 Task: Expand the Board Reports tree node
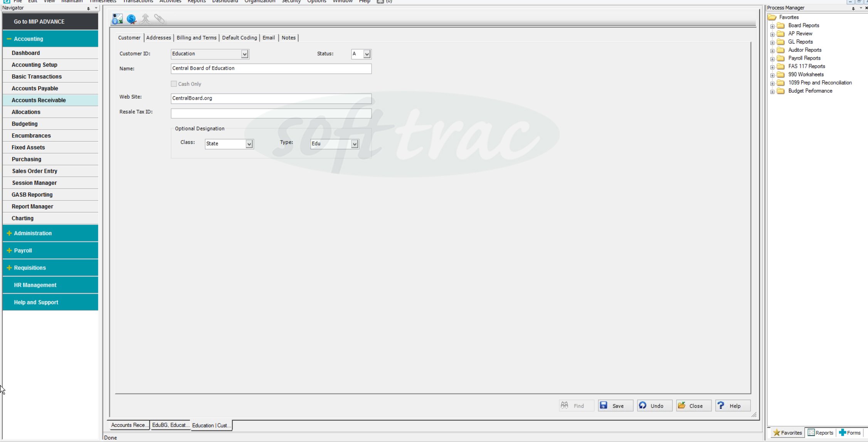click(x=772, y=26)
